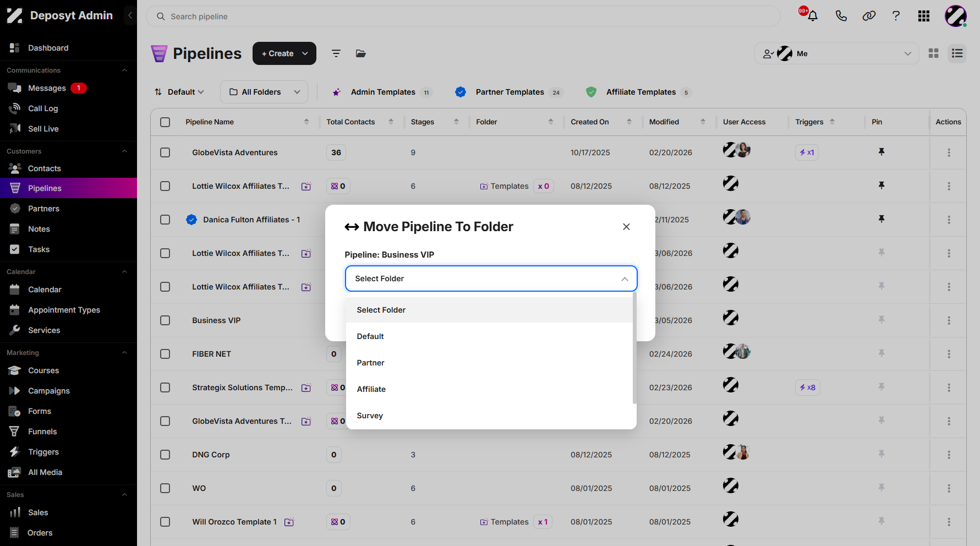Image resolution: width=980 pixels, height=546 pixels.
Task: Open Admin Templates tab
Action: (x=382, y=92)
